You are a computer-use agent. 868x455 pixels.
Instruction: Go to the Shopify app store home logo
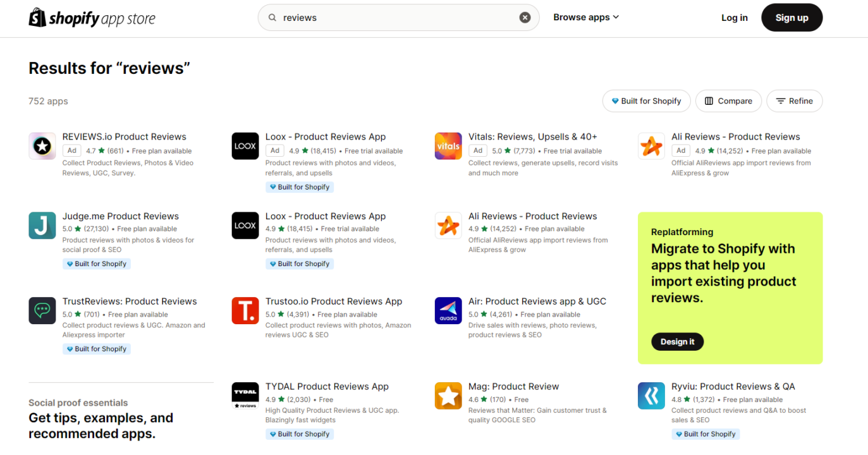coord(92,18)
